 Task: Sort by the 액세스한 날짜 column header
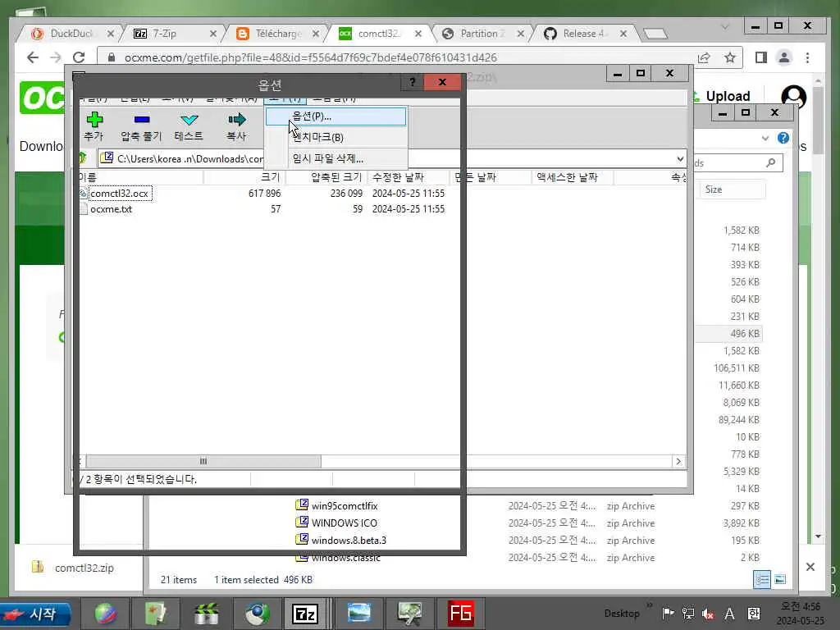pos(572,177)
